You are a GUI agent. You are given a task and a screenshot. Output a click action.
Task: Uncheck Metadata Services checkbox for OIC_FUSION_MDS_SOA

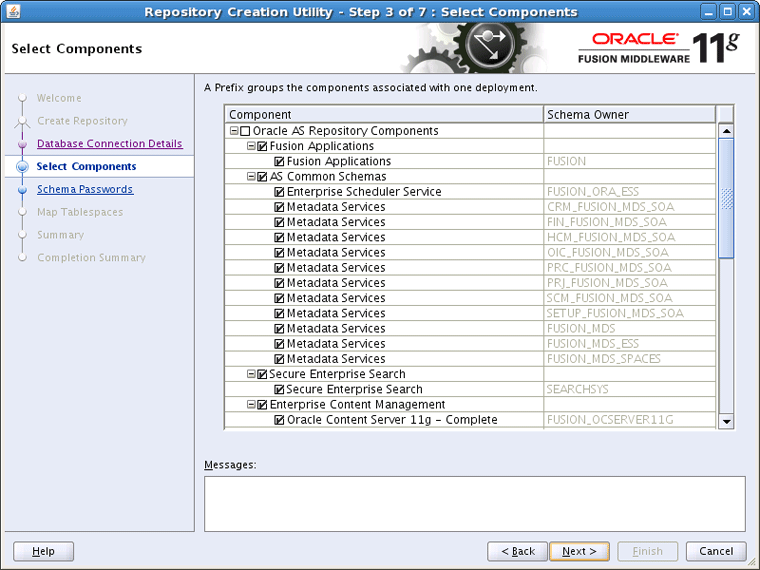pos(279,253)
